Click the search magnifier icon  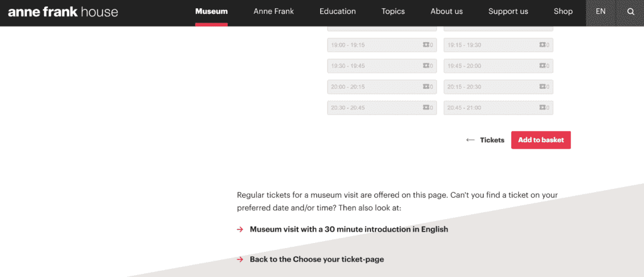pyautogui.click(x=630, y=11)
